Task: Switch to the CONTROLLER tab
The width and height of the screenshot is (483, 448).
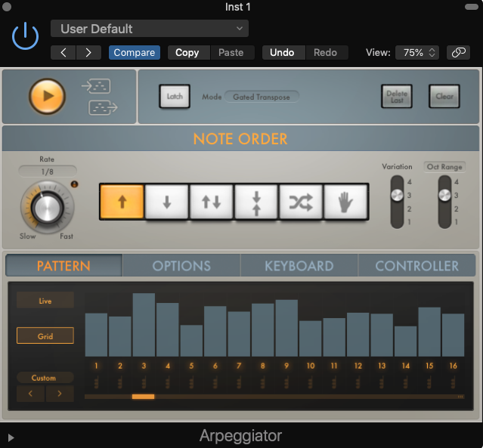Action: click(x=416, y=266)
